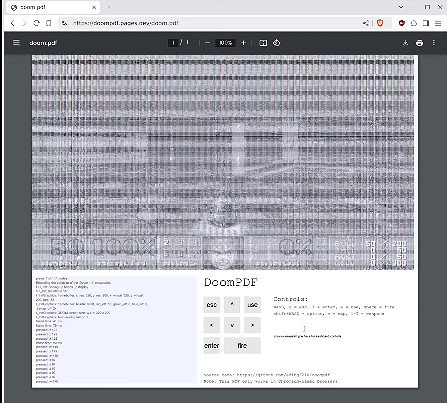Click the left arrow movement button
Viewport: 447px width, 403px height.
point(212,325)
